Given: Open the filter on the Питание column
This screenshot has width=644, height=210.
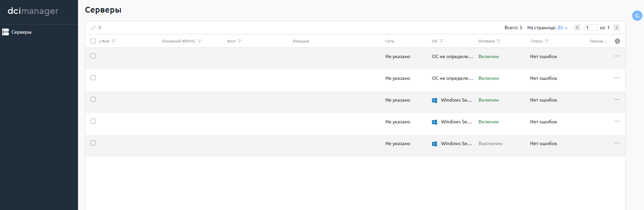Looking at the screenshot, I should (498, 41).
